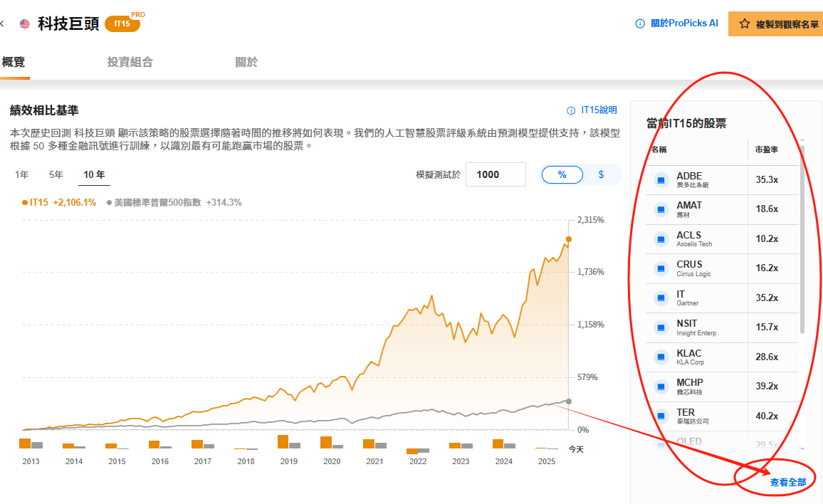Open the 關於 tab

246,63
